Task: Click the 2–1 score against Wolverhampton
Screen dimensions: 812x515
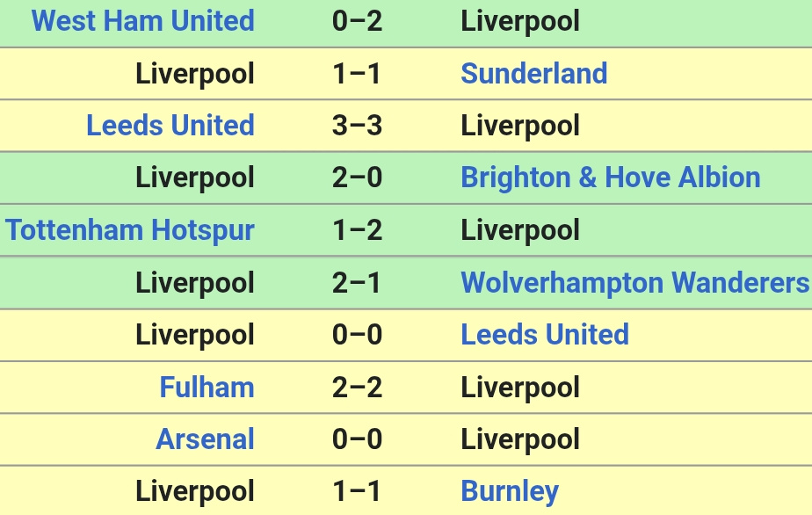Action: (x=358, y=282)
